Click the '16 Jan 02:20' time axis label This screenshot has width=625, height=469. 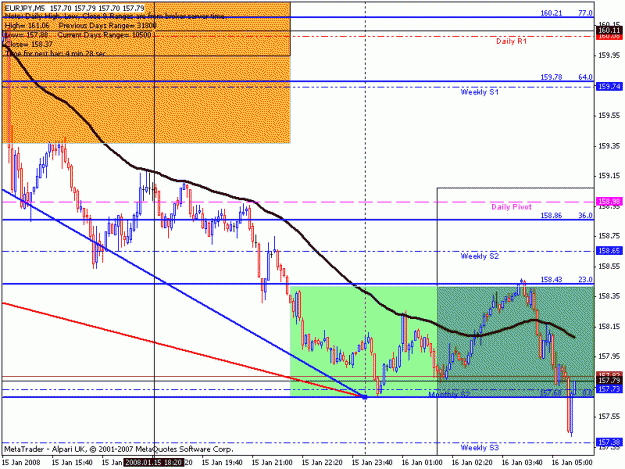coord(472,463)
